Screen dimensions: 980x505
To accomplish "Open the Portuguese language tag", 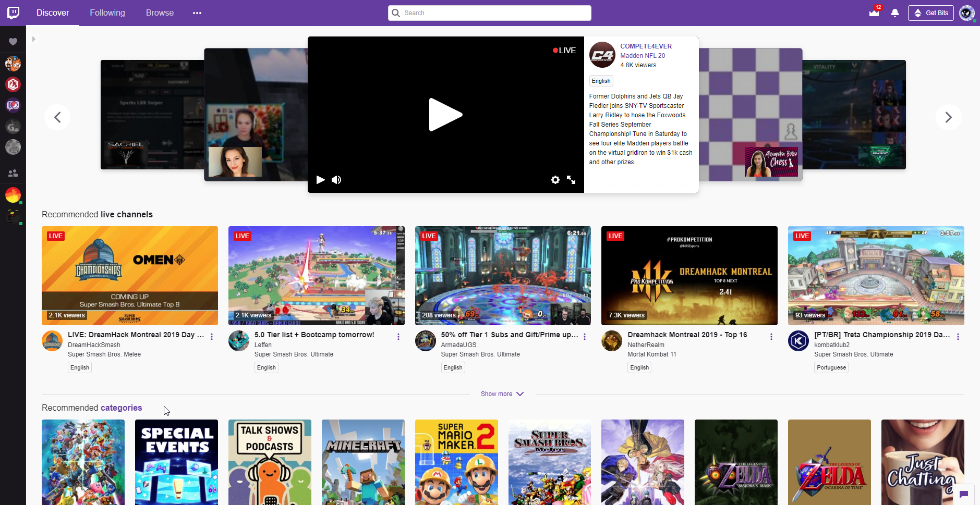I will [831, 367].
